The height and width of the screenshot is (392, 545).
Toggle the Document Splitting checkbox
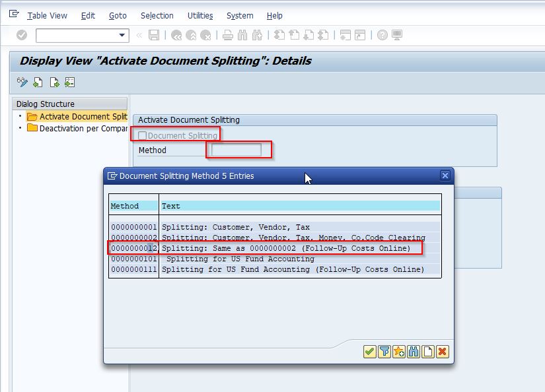pos(143,135)
